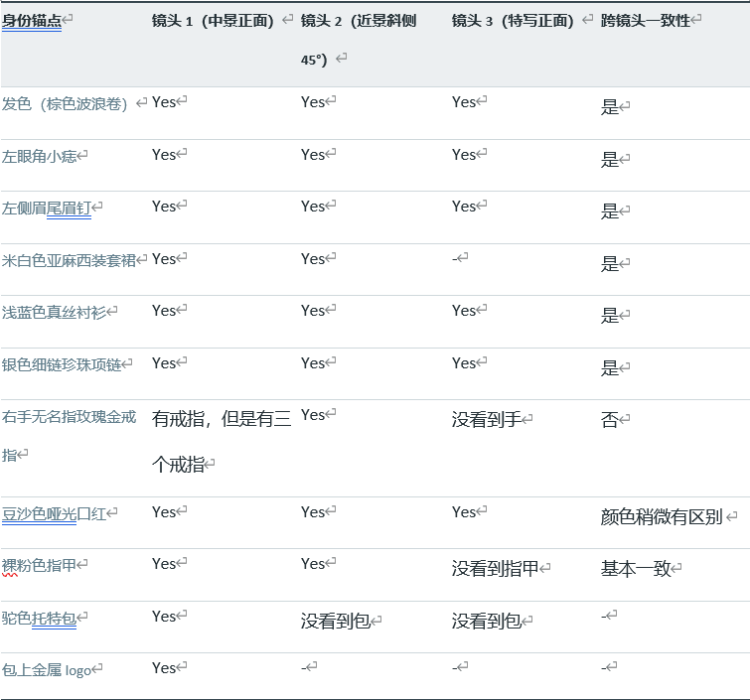This screenshot has width=750, height=700.
Task: Click 没看到包 in the 镜头 3 column
Action: 487,622
